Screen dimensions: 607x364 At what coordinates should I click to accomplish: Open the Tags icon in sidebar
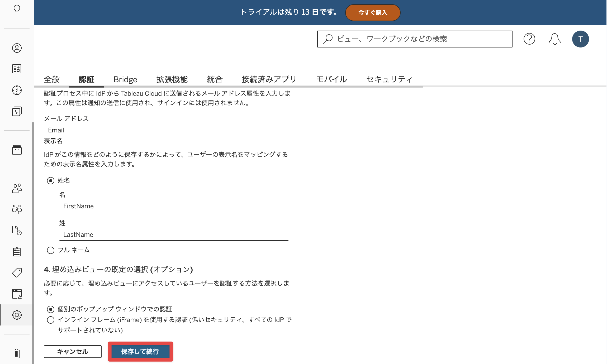tap(17, 273)
